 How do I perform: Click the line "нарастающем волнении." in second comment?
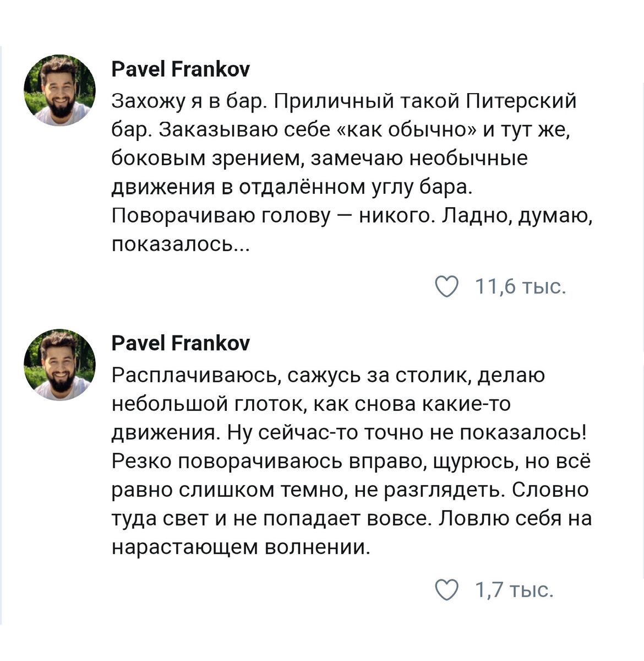pos(240,548)
